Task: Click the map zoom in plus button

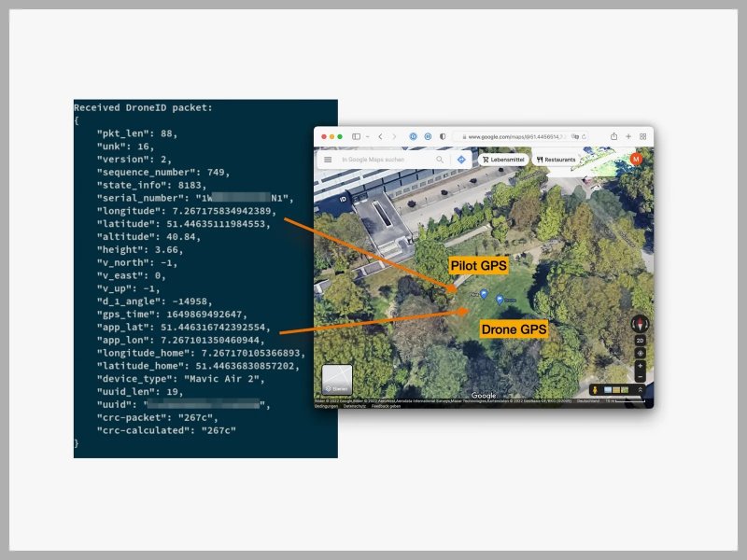Action: coord(640,366)
